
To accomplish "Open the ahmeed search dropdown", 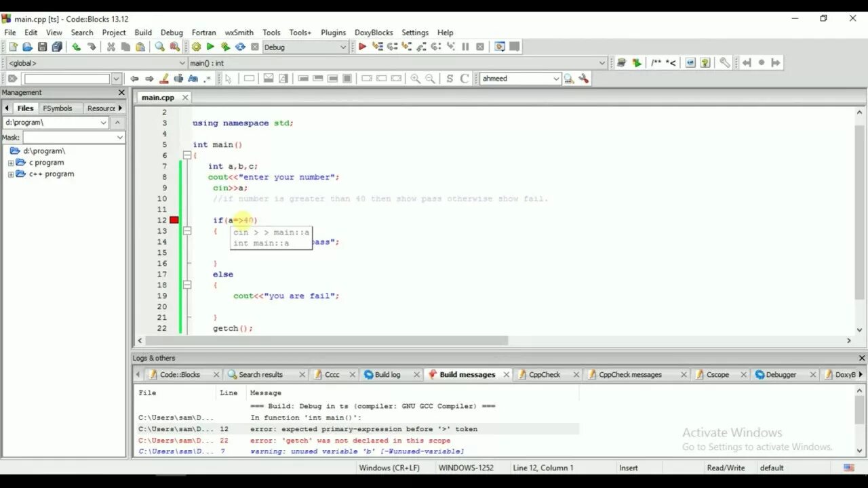I will pyautogui.click(x=556, y=79).
